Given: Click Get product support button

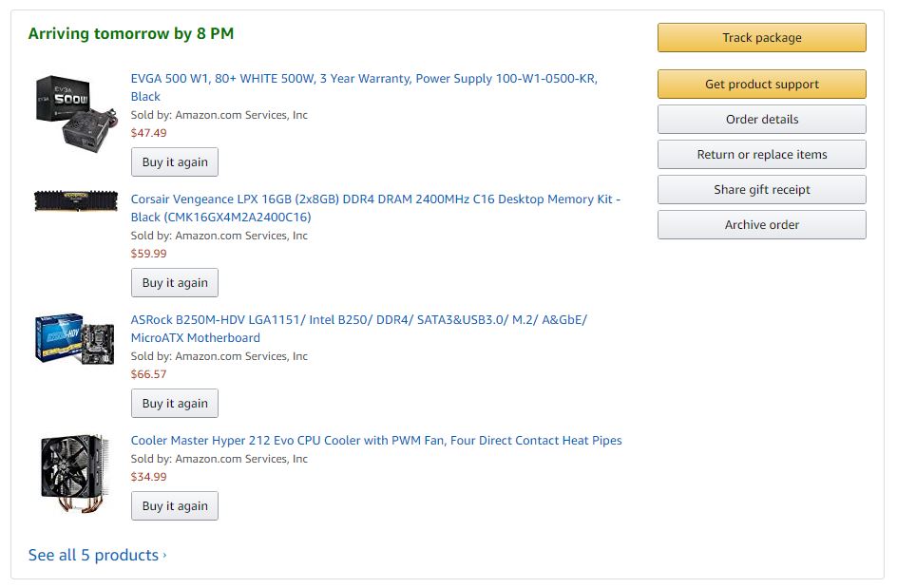Looking at the screenshot, I should pos(761,85).
